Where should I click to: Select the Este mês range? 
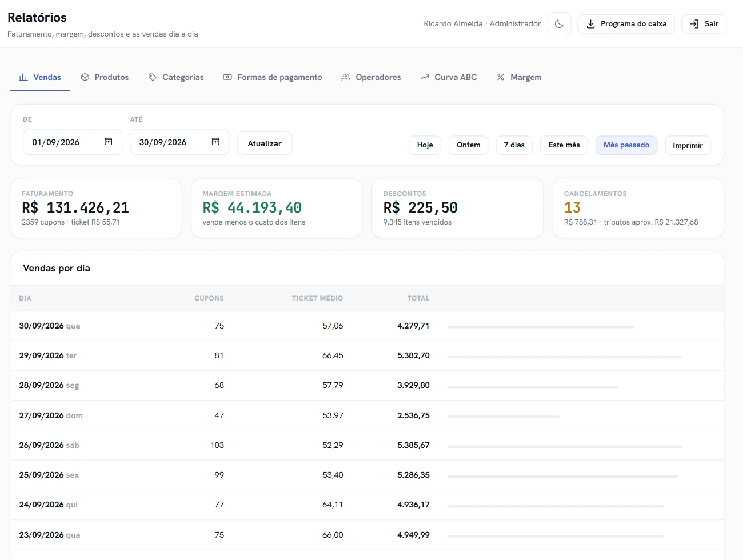pos(564,145)
